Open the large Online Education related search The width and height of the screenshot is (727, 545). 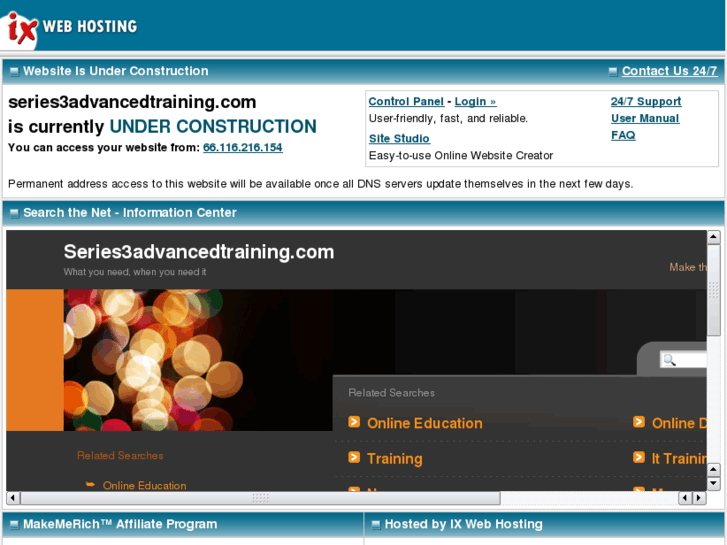pos(425,423)
